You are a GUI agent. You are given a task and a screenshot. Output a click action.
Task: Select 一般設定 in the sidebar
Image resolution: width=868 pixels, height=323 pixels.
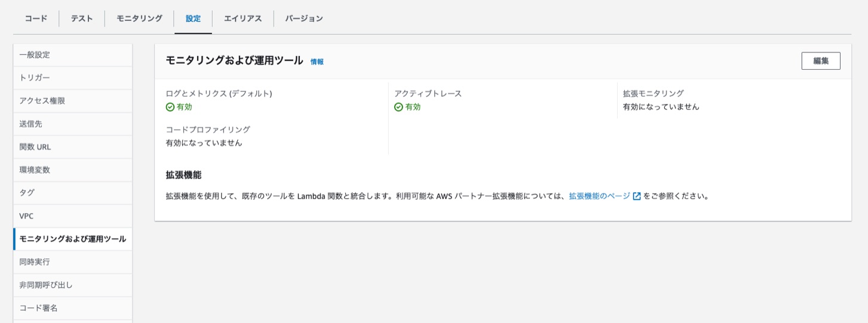point(35,55)
